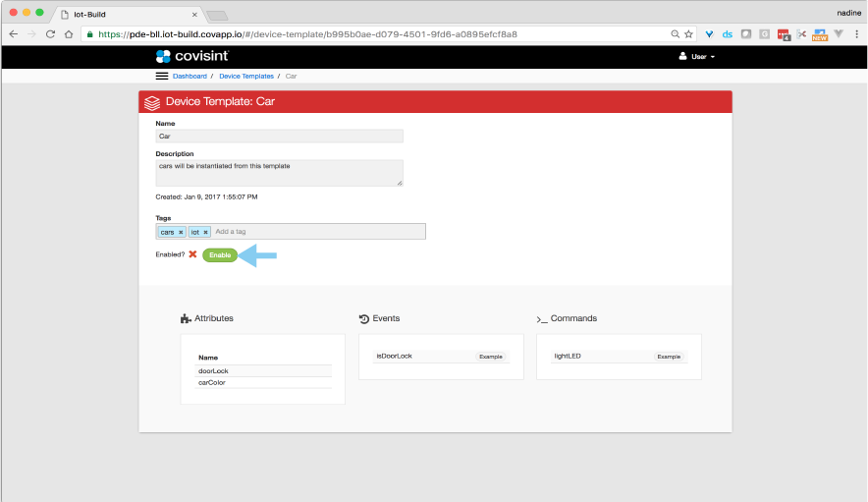Image resolution: width=868 pixels, height=502 pixels.
Task: Click the browser home icon
Action: 69,33
